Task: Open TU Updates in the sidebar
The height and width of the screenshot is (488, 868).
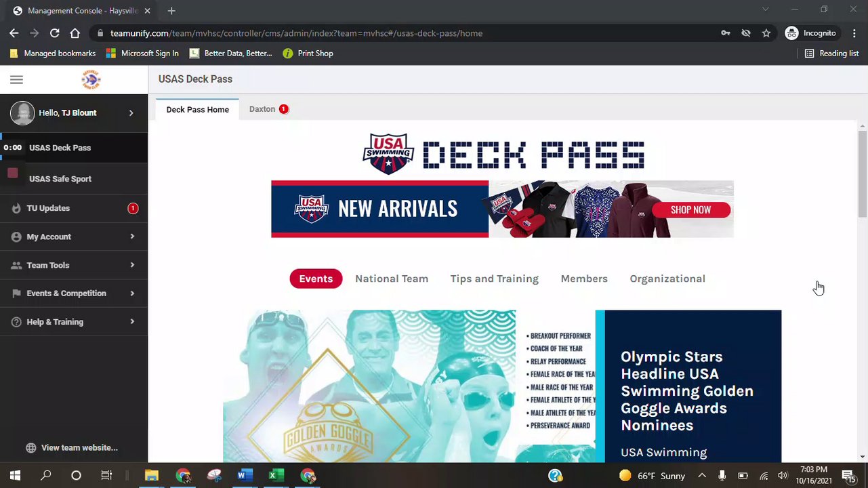Action: (x=74, y=208)
